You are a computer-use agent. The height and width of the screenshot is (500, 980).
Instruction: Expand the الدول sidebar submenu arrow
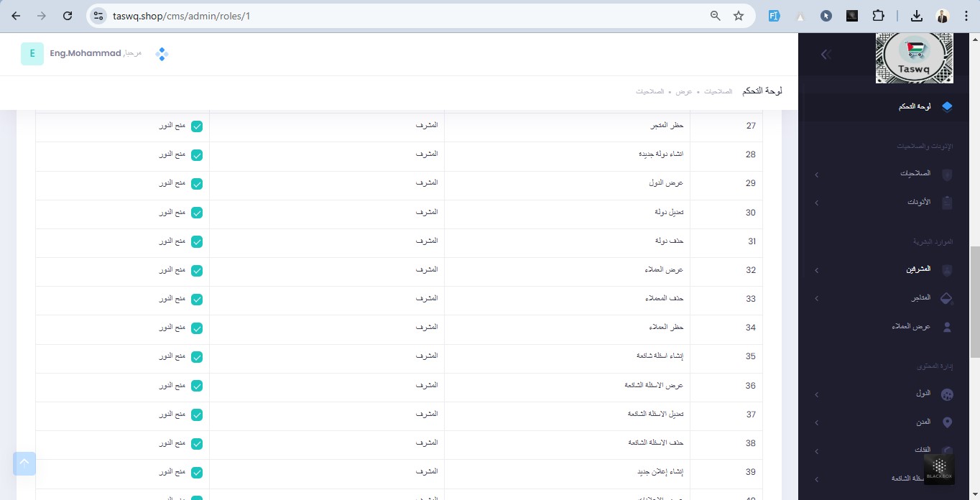click(816, 394)
